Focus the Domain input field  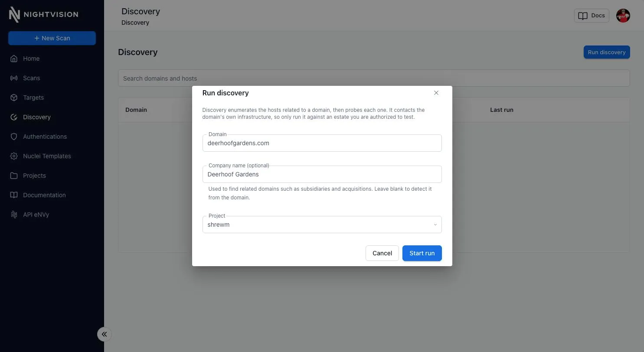[322, 143]
